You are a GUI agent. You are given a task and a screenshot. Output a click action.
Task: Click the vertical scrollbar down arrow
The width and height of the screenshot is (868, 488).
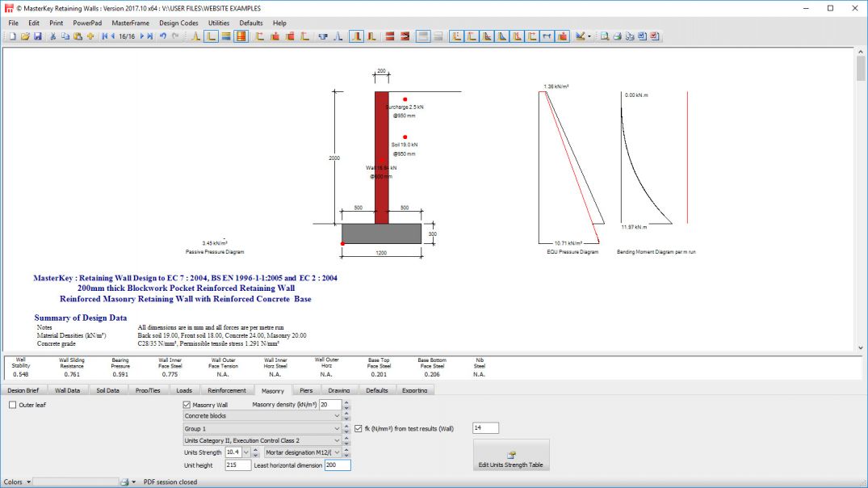click(860, 348)
